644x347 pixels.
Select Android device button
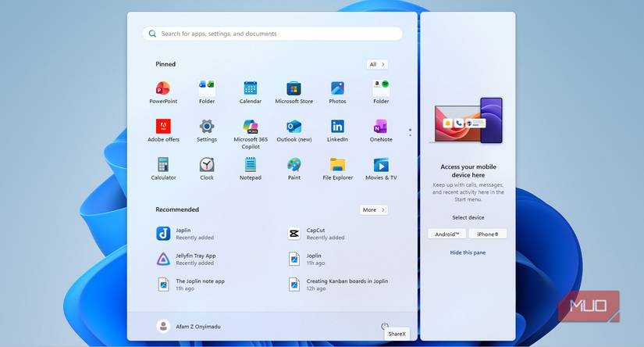447,234
